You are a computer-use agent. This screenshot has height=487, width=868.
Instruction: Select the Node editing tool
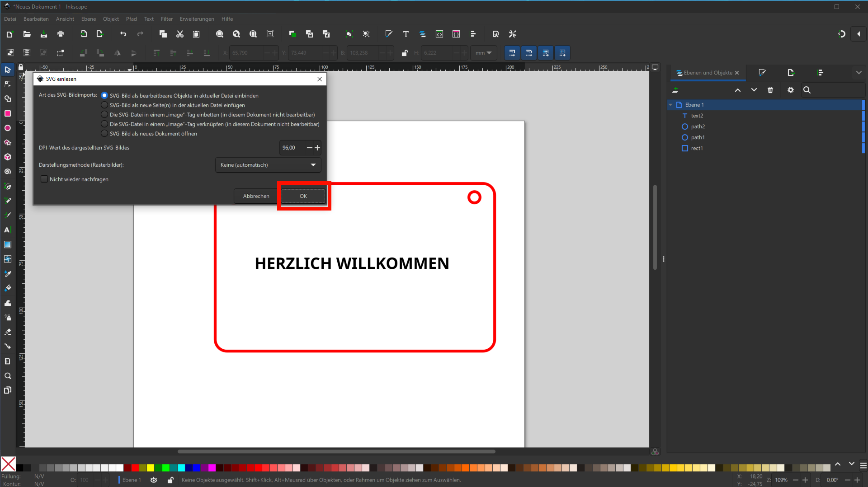8,84
